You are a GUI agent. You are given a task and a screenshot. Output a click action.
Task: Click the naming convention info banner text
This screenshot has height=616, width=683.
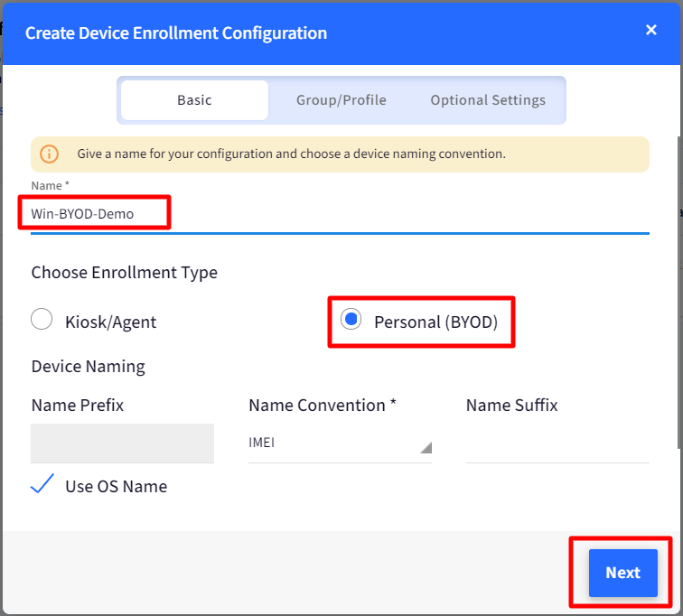tap(292, 154)
